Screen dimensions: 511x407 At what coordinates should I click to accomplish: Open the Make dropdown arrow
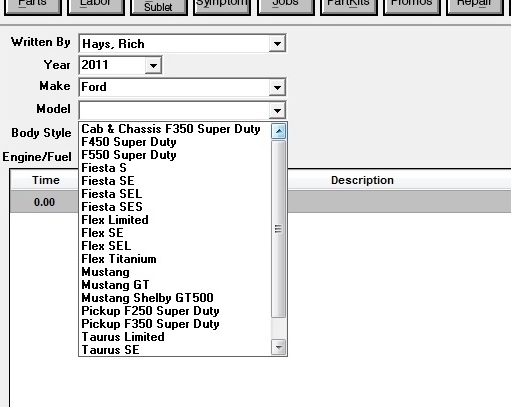click(x=277, y=87)
